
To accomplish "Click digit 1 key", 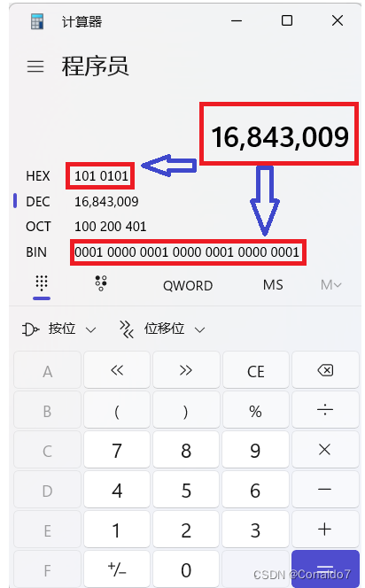I will click(117, 530).
